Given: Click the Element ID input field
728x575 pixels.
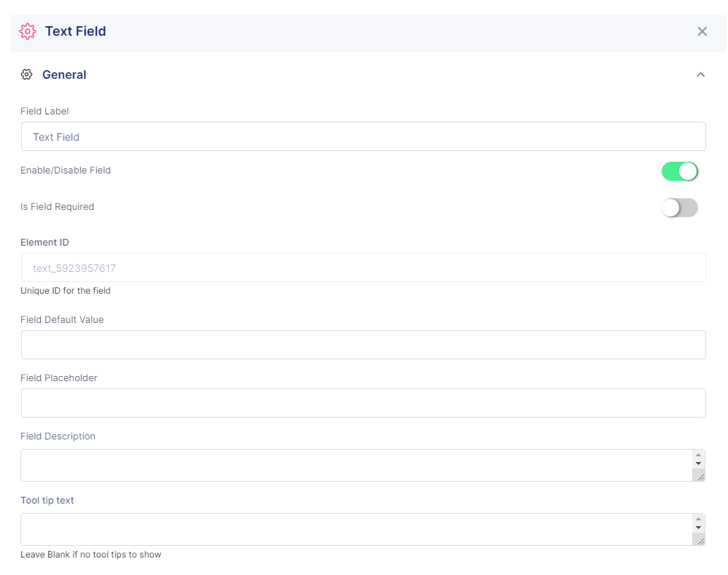Looking at the screenshot, I should click(364, 267).
